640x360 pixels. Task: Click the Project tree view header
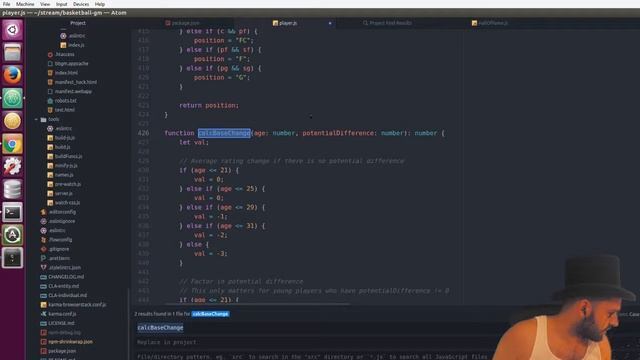(x=78, y=23)
